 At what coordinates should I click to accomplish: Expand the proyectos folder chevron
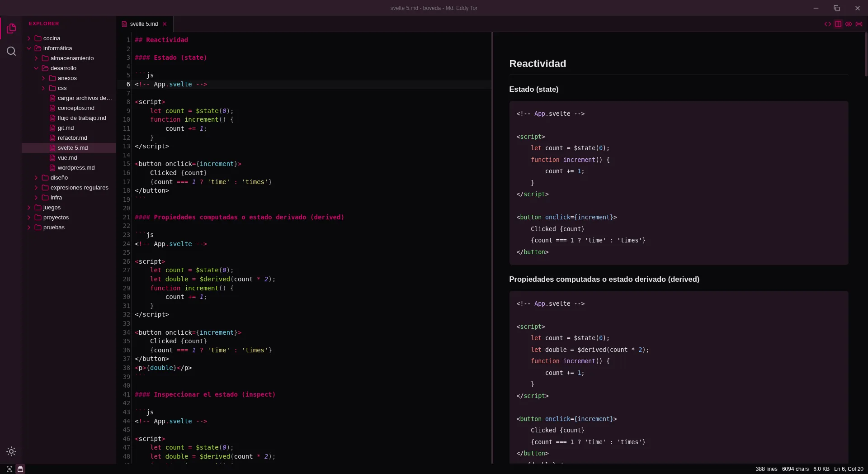point(29,218)
